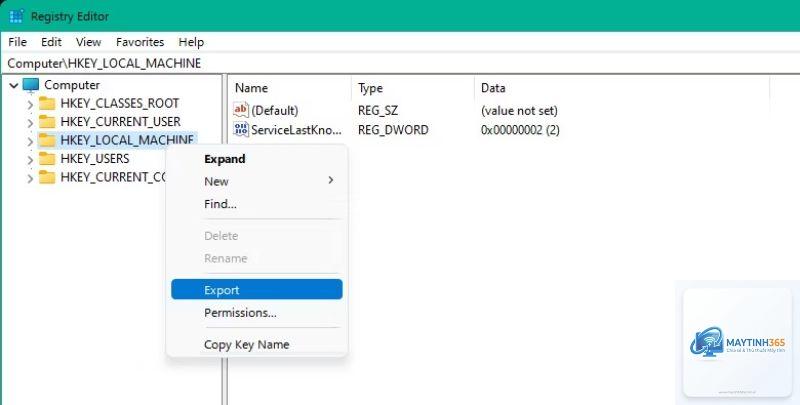This screenshot has width=800, height=405.
Task: Open the View menu
Action: (88, 42)
